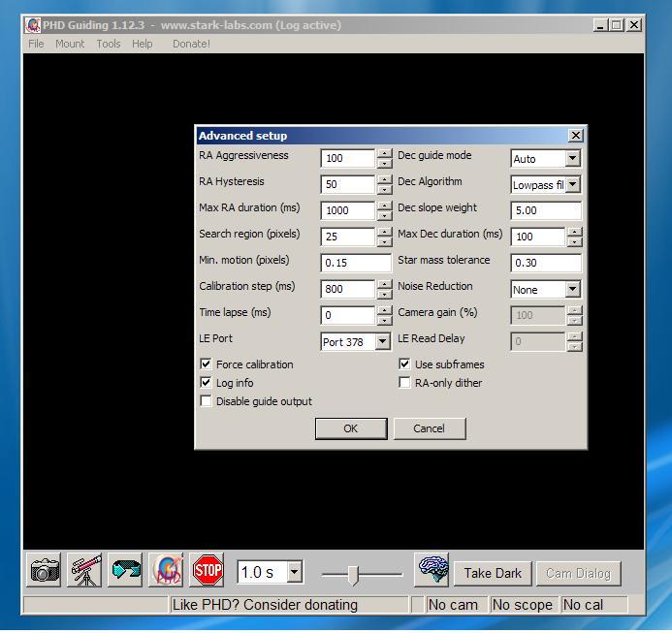
Task: Click PHD Guiding title bar app icon
Action: (x=33, y=25)
